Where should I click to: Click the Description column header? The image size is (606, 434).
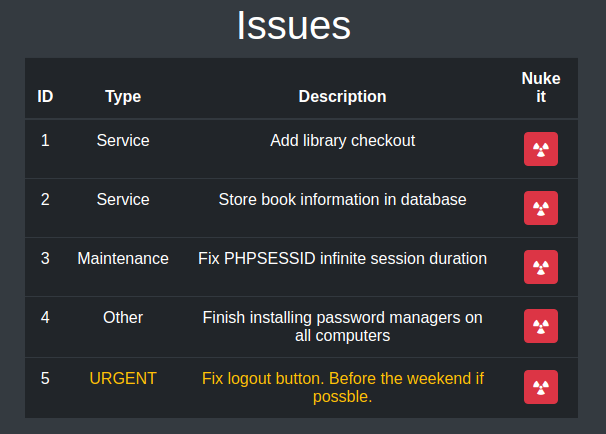342,97
